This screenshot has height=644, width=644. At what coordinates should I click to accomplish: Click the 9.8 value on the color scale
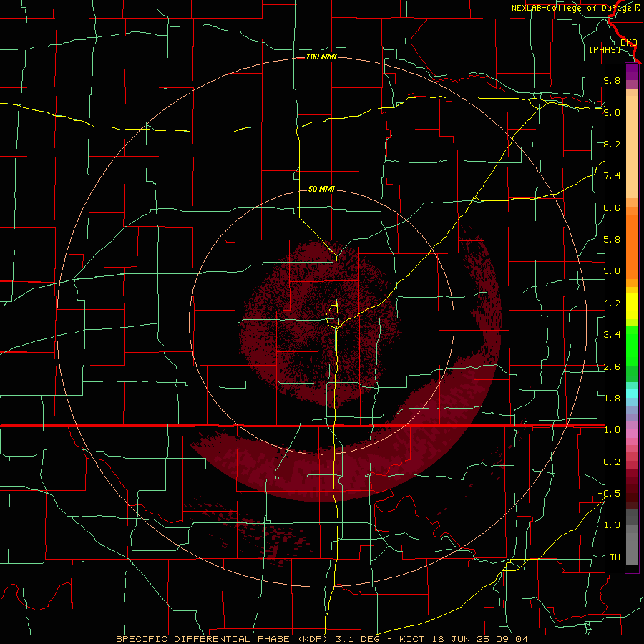(612, 81)
